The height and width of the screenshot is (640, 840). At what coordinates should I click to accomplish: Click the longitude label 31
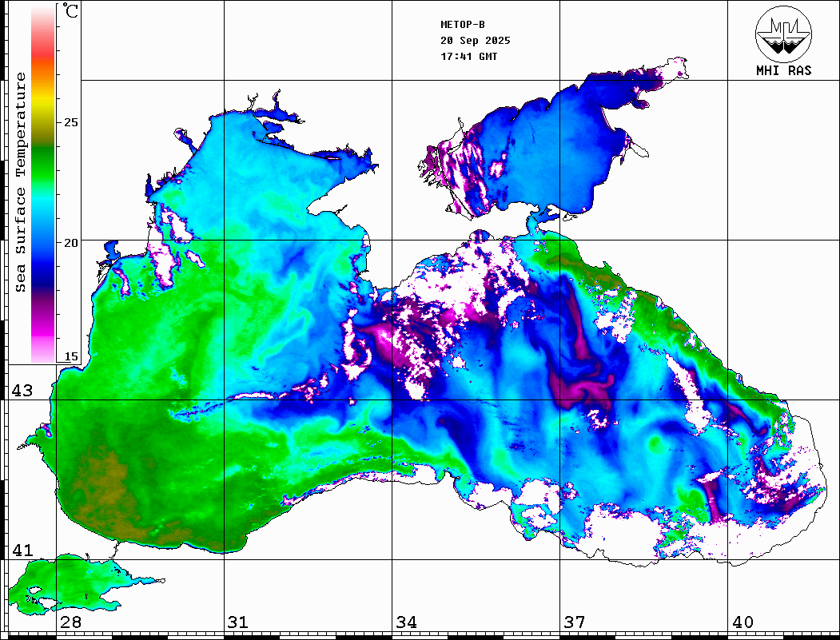coord(237,622)
